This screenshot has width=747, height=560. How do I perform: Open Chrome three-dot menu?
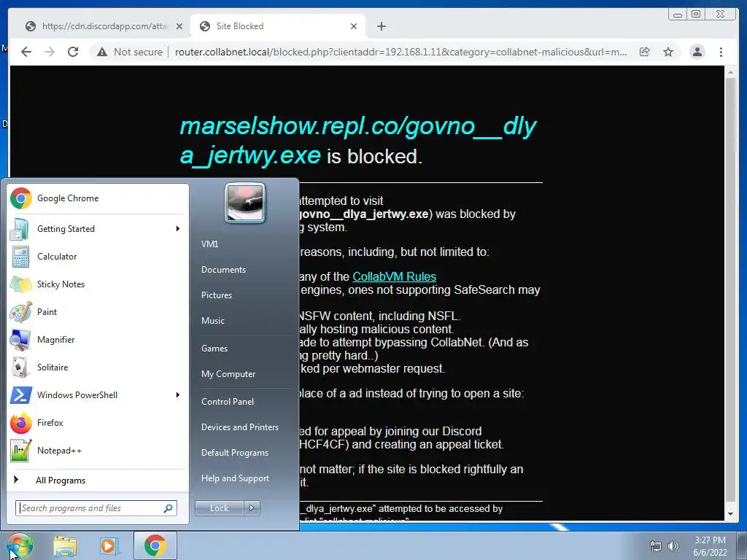click(721, 52)
